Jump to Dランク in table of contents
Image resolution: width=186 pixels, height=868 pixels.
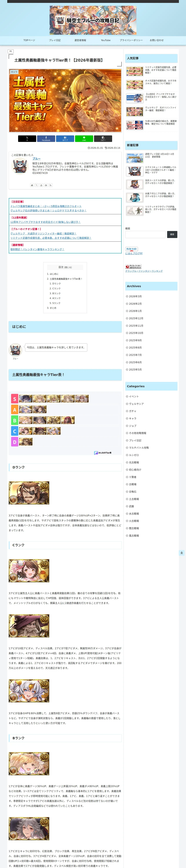(x=56, y=284)
